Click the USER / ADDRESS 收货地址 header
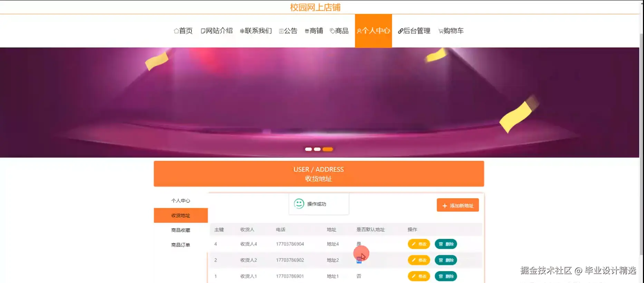 click(x=319, y=174)
